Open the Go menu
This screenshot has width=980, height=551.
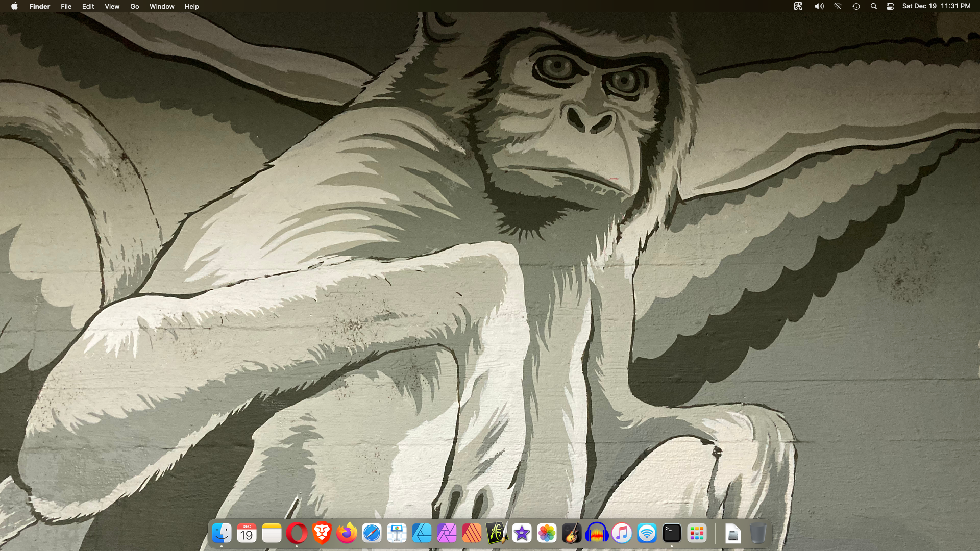[134, 6]
